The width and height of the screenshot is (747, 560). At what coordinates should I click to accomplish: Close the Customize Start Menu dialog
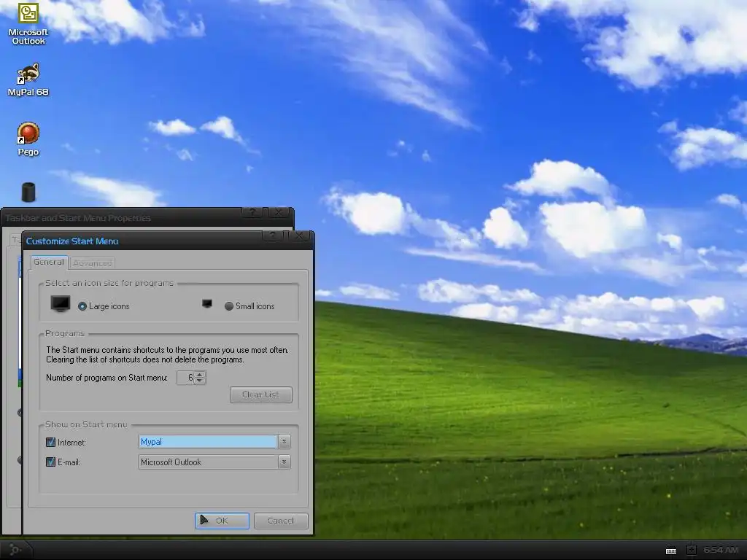tap(299, 236)
